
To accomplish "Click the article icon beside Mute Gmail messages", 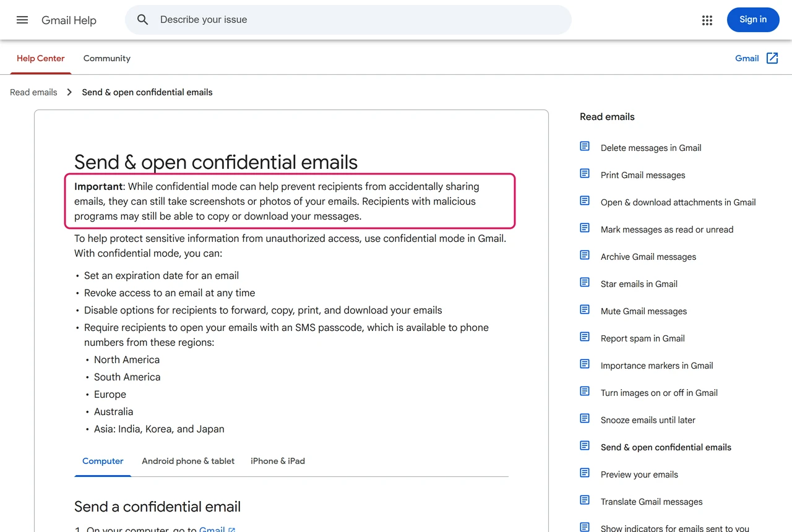I will [x=585, y=309].
